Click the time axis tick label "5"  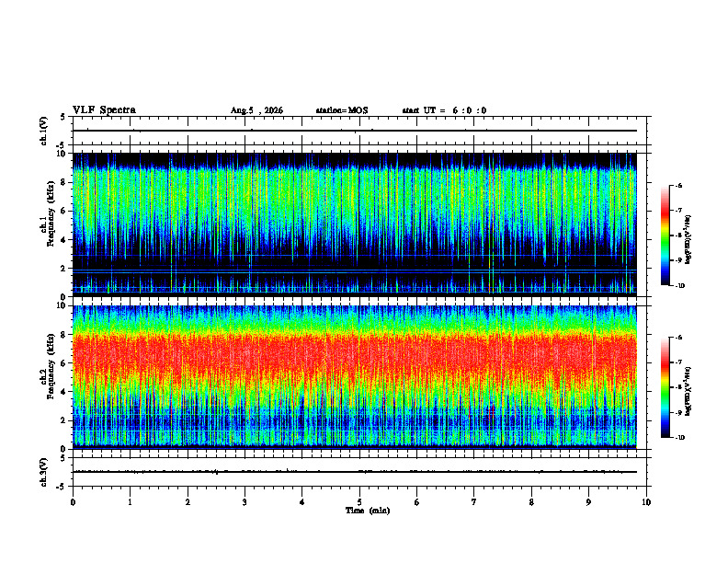(359, 502)
